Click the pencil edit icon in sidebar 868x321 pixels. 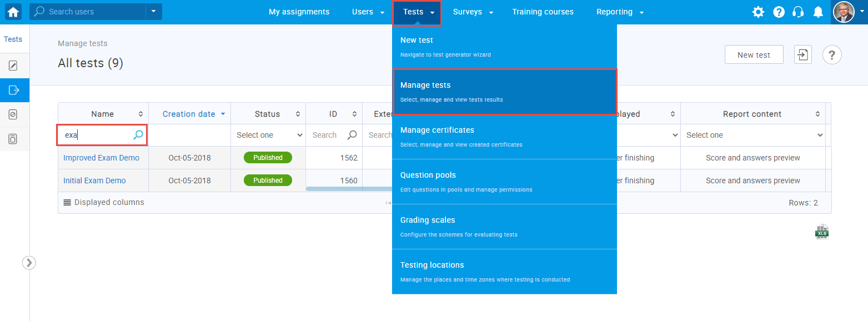(14, 66)
